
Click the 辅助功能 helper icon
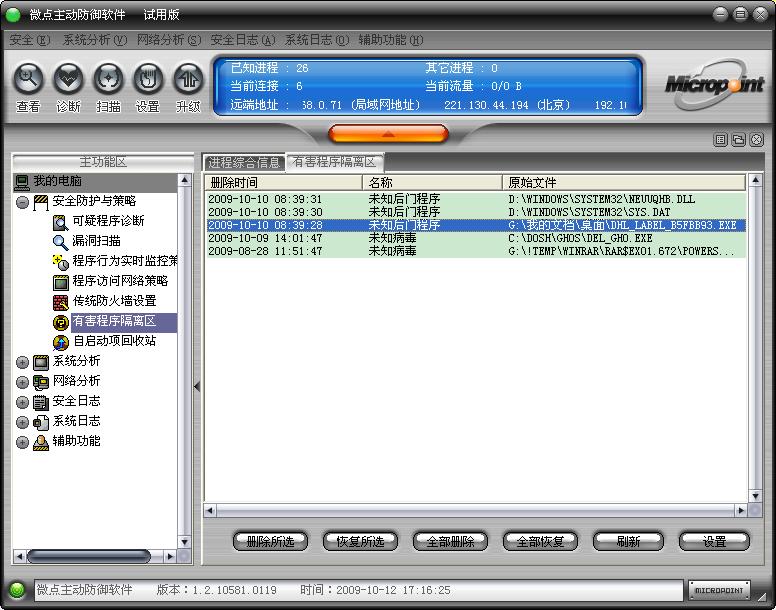tap(41, 442)
